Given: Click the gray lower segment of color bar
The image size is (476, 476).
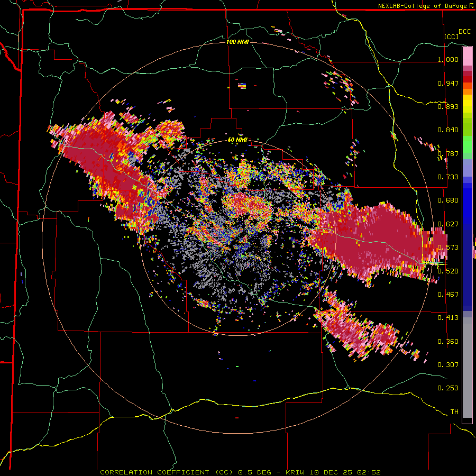Looking at the screenshot, I should pos(467,368).
